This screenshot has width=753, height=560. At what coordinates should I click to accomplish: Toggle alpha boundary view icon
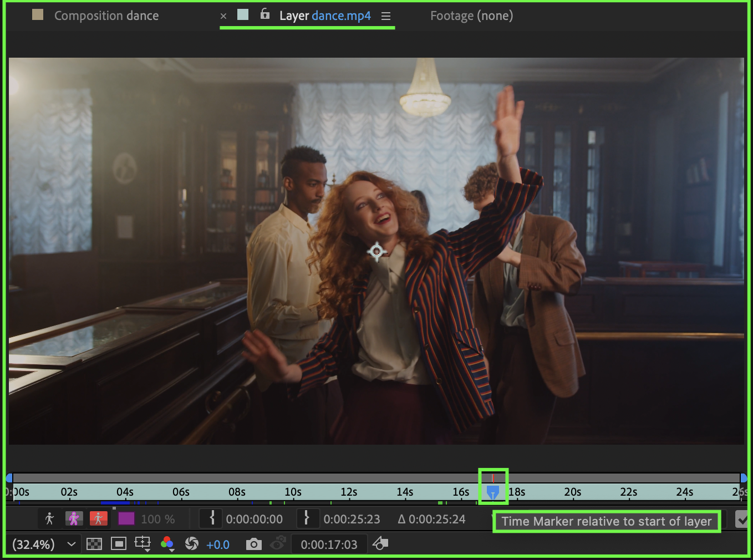pyautogui.click(x=74, y=518)
